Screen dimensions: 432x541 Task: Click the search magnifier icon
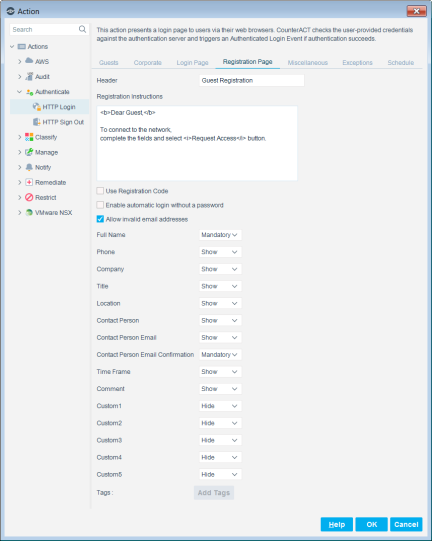[x=82, y=29]
